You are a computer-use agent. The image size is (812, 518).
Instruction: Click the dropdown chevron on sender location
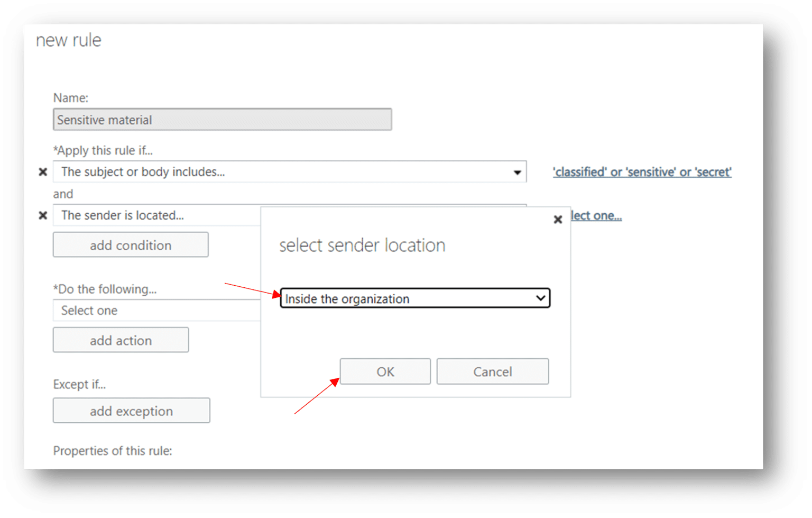[540, 298]
